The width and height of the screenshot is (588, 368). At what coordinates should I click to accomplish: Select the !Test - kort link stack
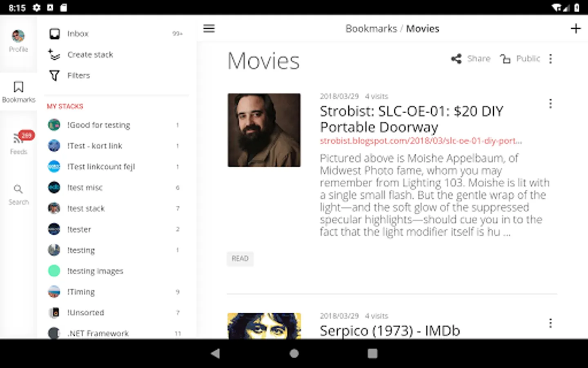114,146
